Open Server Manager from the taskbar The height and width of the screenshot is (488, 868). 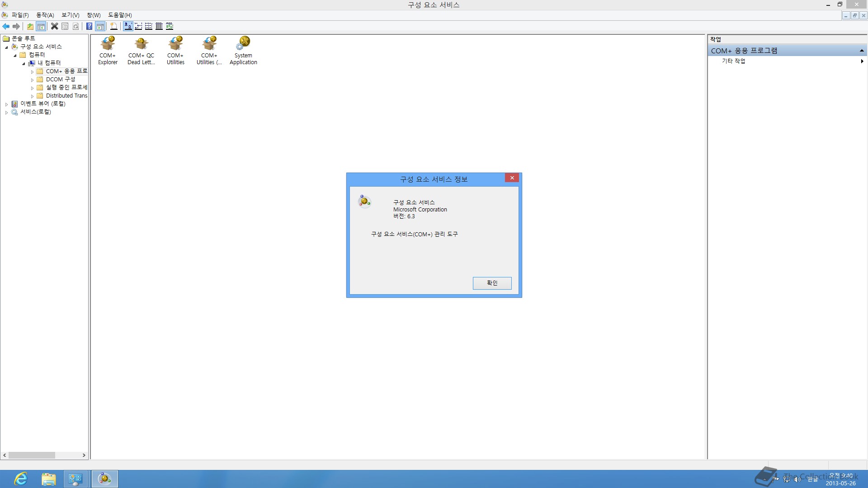[75, 479]
